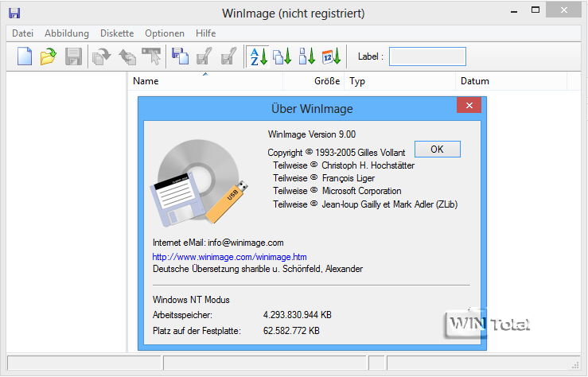Close the Über WinImage dialog
The width and height of the screenshot is (588, 377).
469,105
